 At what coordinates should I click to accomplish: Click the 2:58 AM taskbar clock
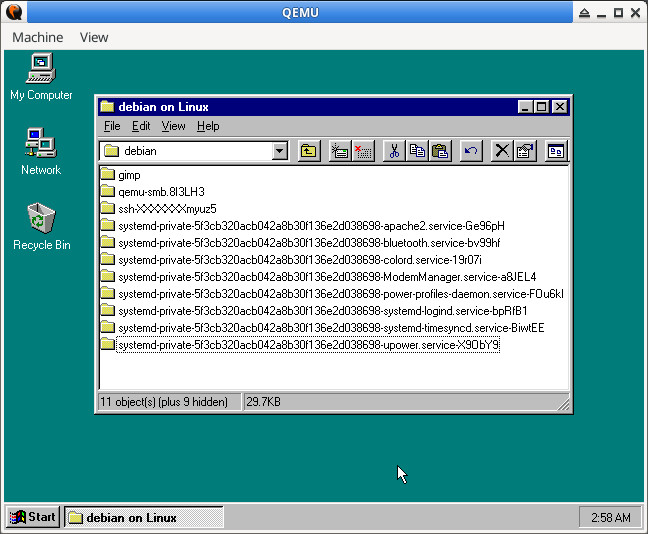coord(611,517)
